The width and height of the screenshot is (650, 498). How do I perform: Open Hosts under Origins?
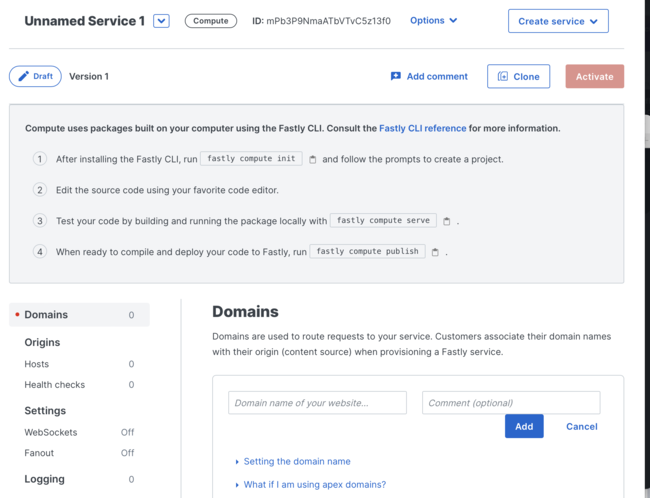coord(79,364)
